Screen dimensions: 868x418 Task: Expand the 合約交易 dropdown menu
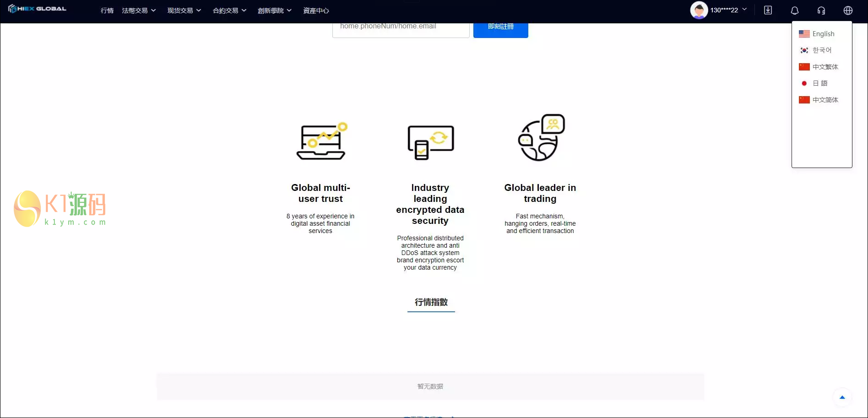(229, 10)
